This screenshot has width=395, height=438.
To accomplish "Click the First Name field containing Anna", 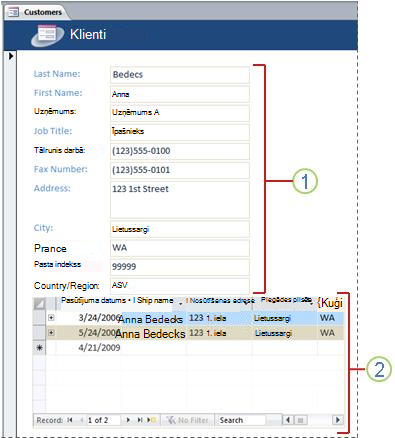I will click(180, 94).
